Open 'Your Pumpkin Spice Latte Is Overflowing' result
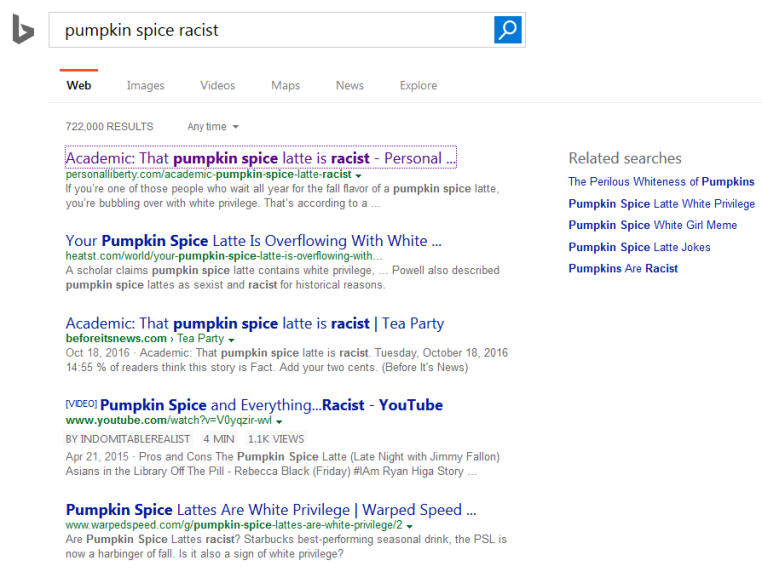Image resolution: width=762 pixels, height=572 pixels. click(x=253, y=241)
